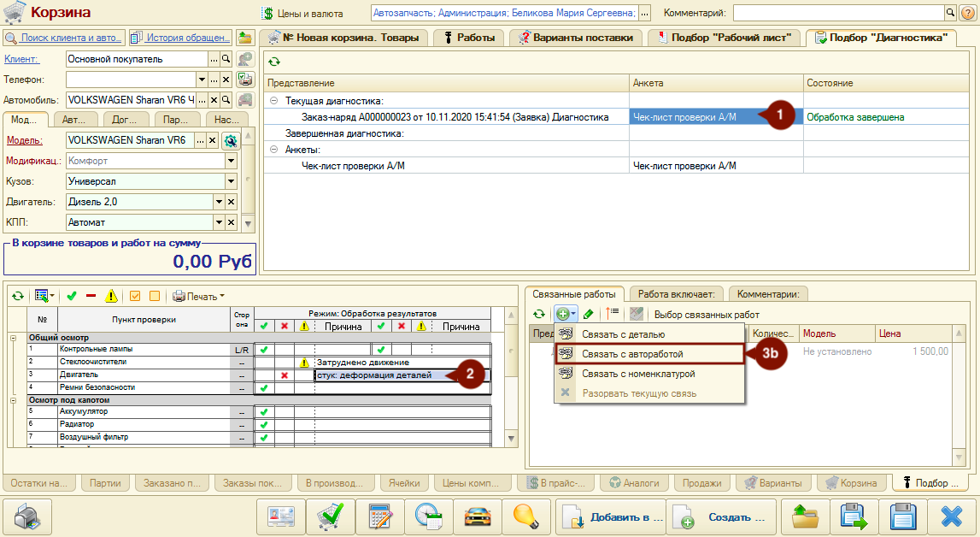Click the red cross mark for Двигатель
The image size is (980, 537).
click(x=285, y=375)
